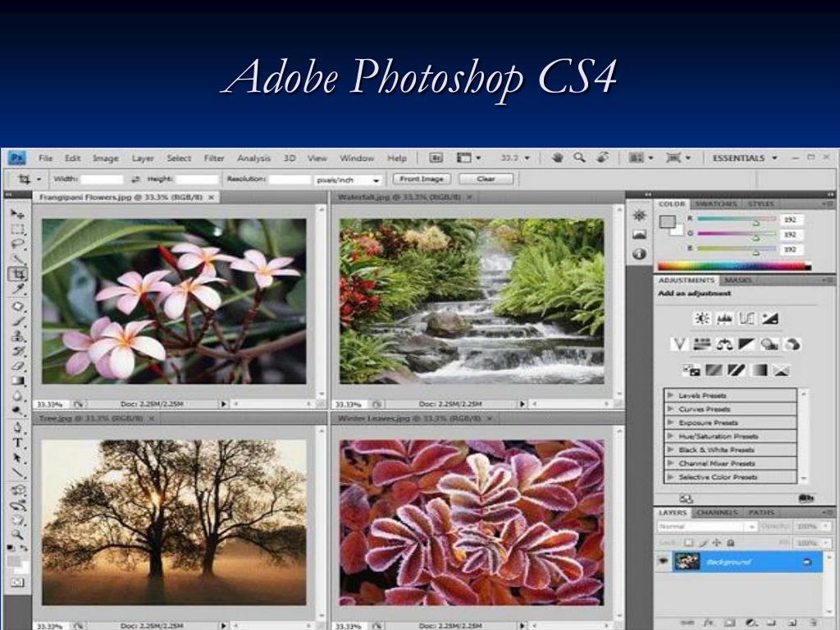The width and height of the screenshot is (840, 630).
Task: Open the resolution units pixels/inch dropdown
Action: tap(348, 180)
